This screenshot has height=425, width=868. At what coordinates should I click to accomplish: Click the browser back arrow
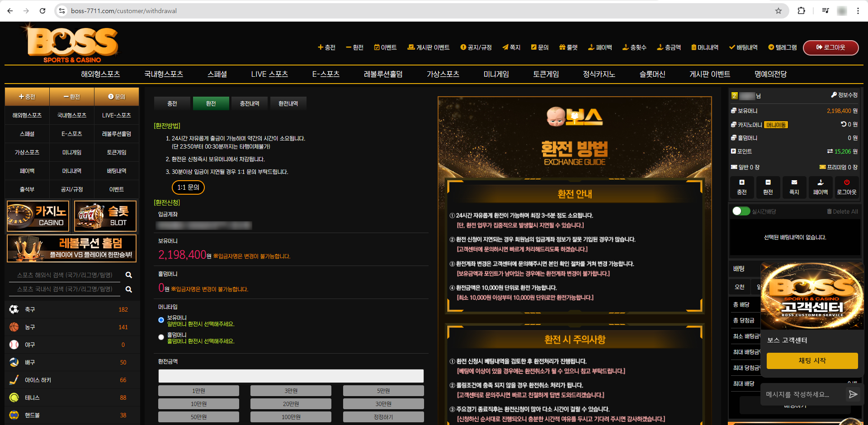[x=10, y=11]
